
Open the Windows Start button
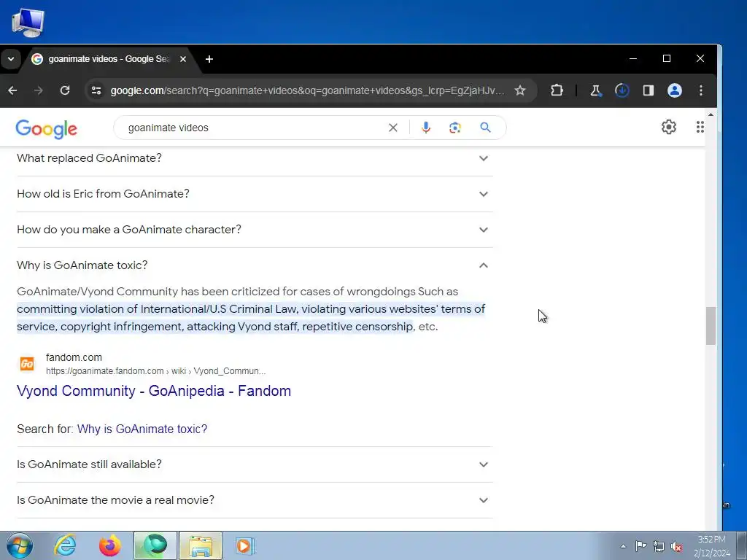pos(20,545)
